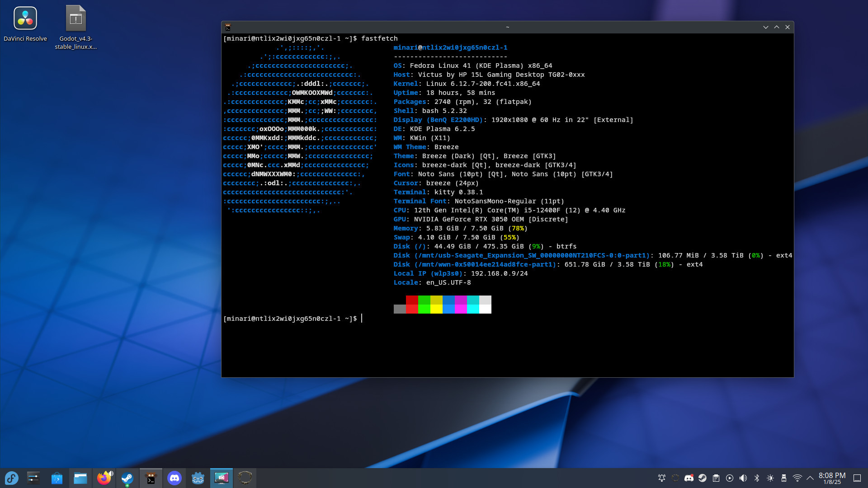Click the 'Terminal: kitty 0.38.1' line
The width and height of the screenshot is (868, 488).
point(438,192)
